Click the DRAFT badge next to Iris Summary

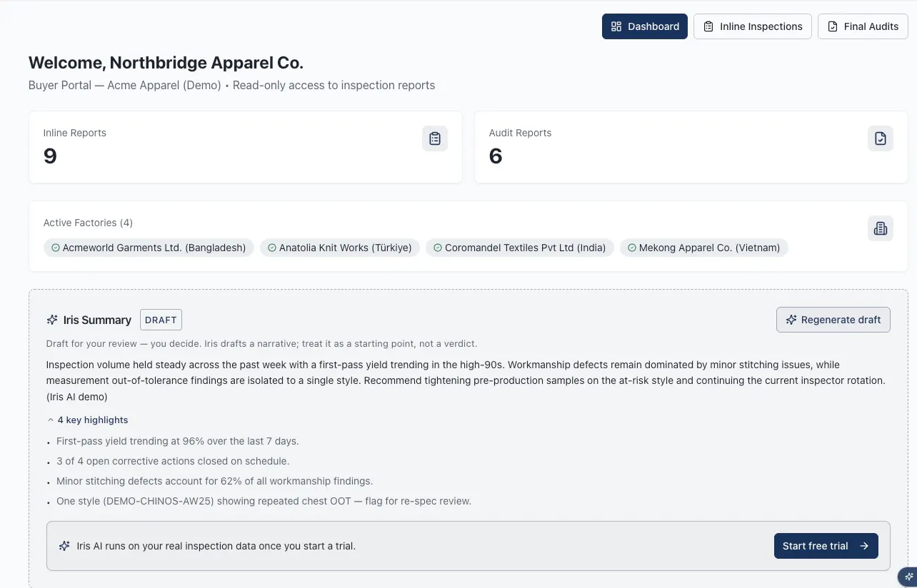[x=161, y=320]
